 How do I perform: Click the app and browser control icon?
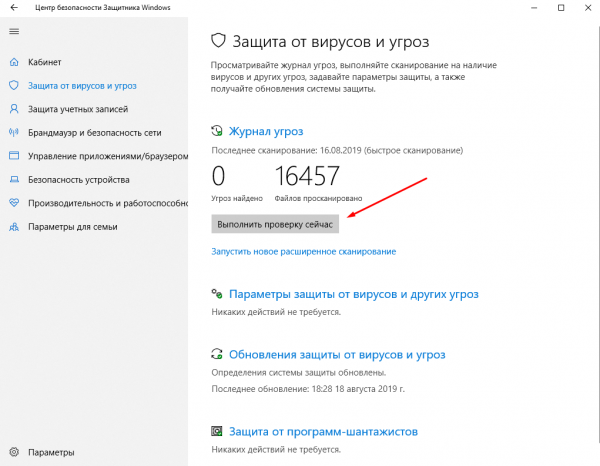14,156
